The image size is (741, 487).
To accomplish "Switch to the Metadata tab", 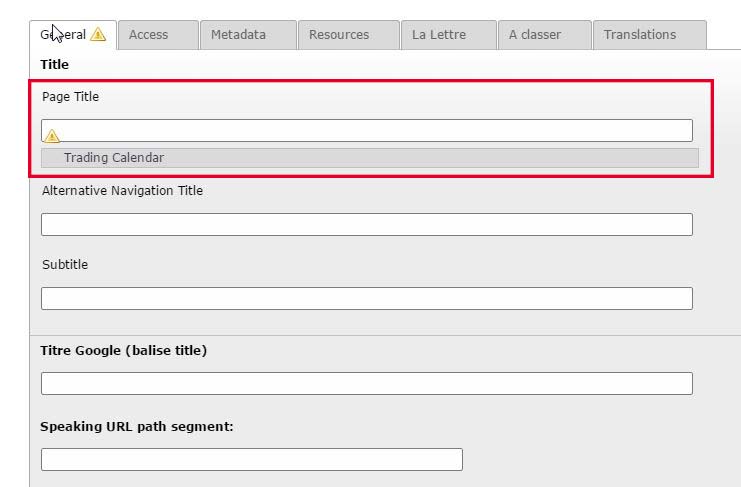I will tap(249, 34).
